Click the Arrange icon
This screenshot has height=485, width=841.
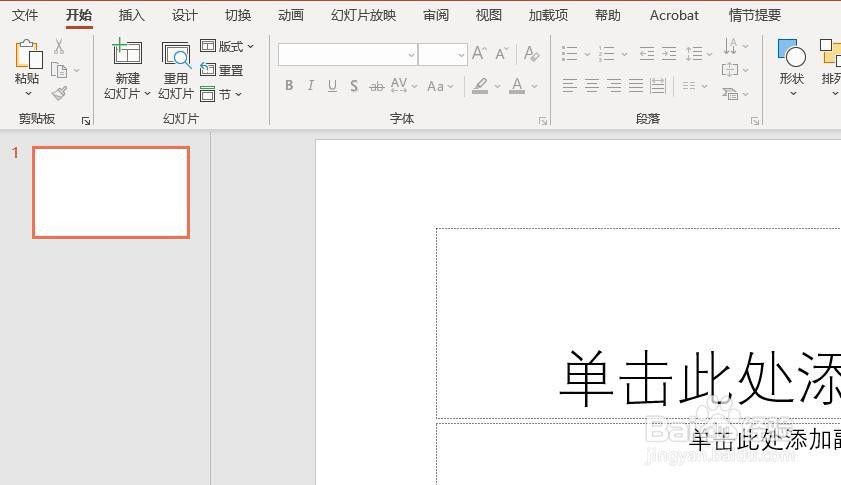pyautogui.click(x=830, y=53)
